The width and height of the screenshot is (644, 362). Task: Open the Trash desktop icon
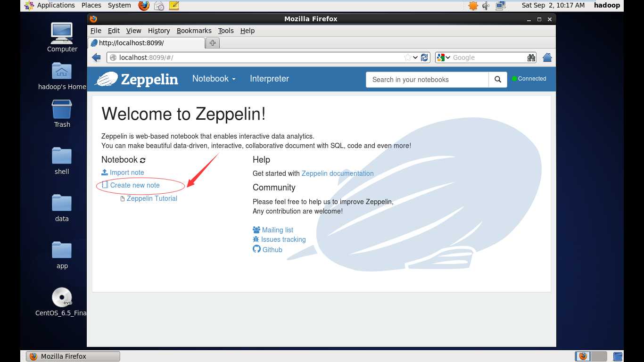tap(62, 109)
